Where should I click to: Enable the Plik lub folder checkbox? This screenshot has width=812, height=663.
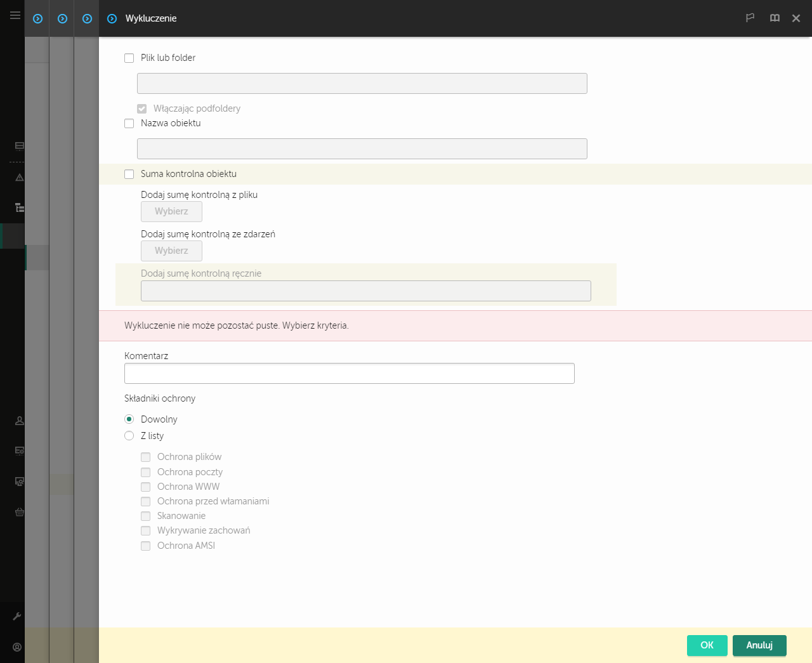(x=129, y=58)
